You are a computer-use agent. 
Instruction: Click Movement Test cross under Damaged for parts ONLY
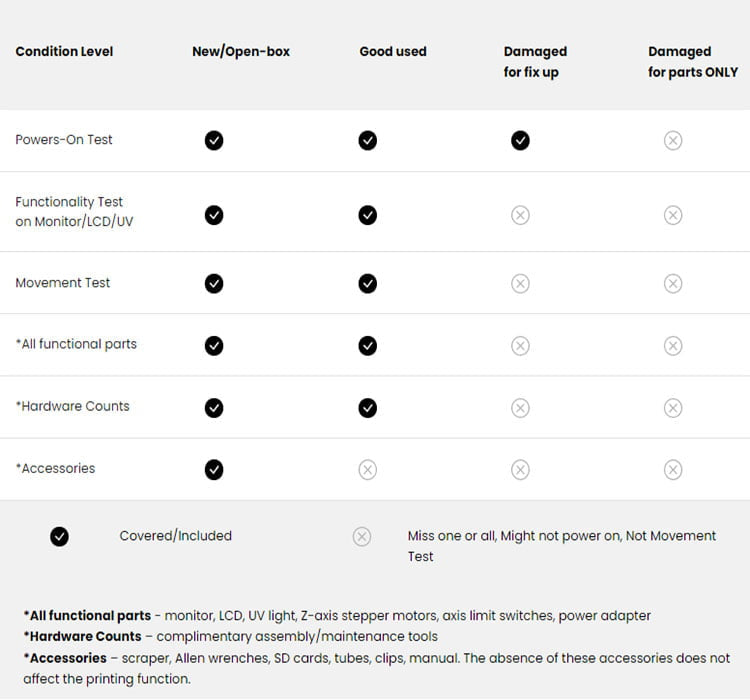(673, 284)
